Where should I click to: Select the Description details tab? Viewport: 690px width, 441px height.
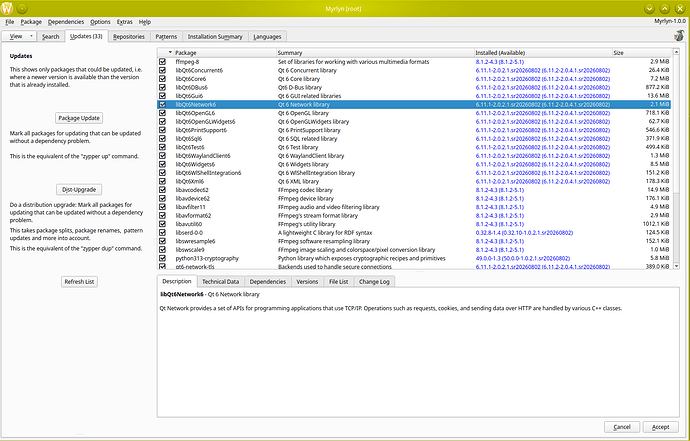click(176, 281)
